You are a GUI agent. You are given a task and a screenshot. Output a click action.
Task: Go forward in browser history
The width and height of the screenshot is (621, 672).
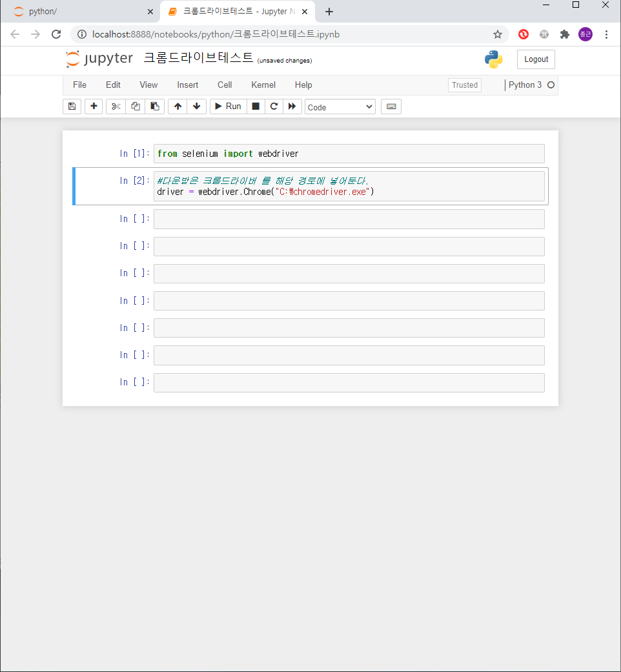click(x=36, y=34)
